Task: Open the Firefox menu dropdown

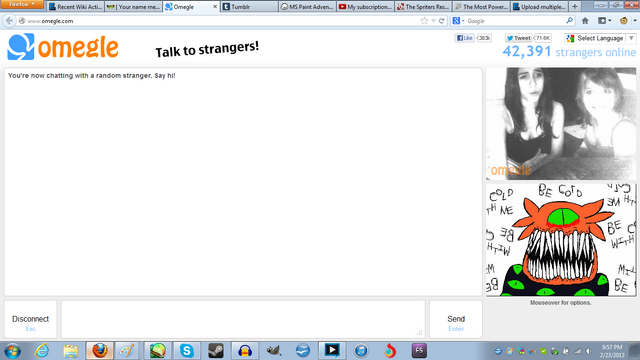Action: tap(22, 4)
